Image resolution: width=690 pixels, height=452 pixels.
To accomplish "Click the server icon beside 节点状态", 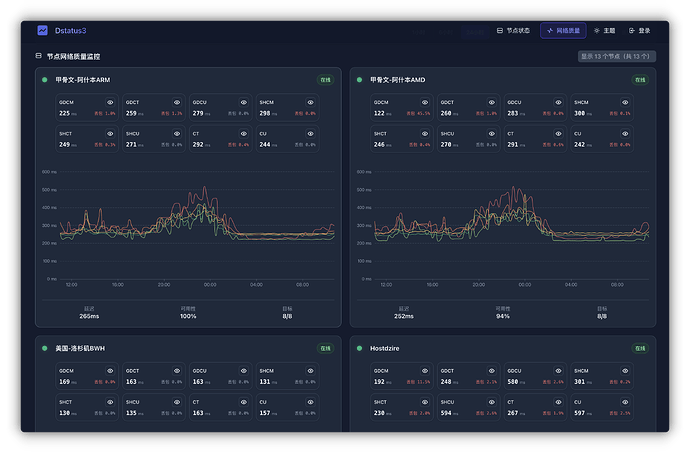I will (500, 30).
